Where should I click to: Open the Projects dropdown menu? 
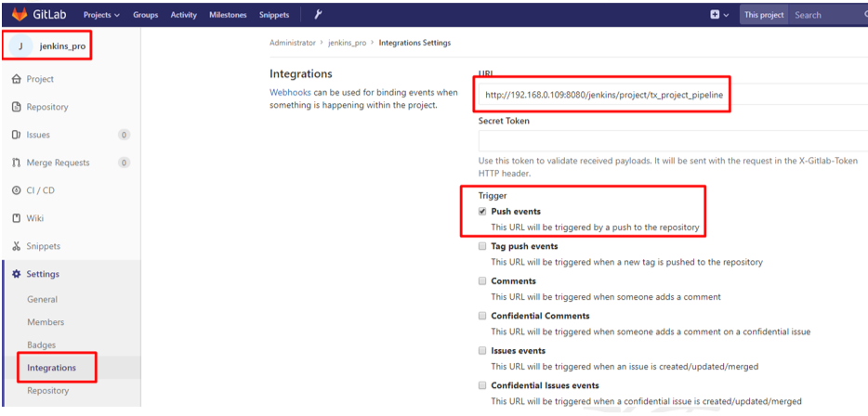pyautogui.click(x=102, y=15)
